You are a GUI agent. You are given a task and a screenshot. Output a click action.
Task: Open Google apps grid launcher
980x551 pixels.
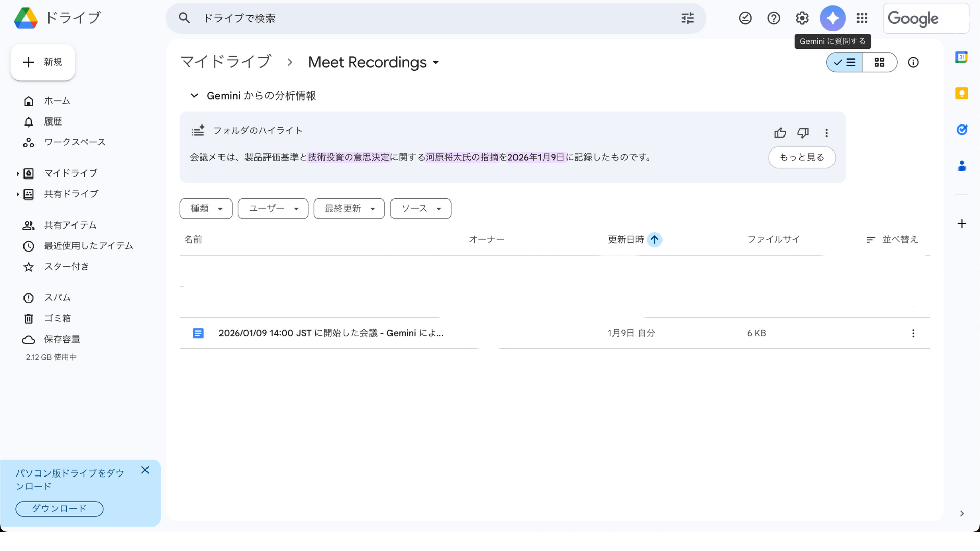(862, 18)
